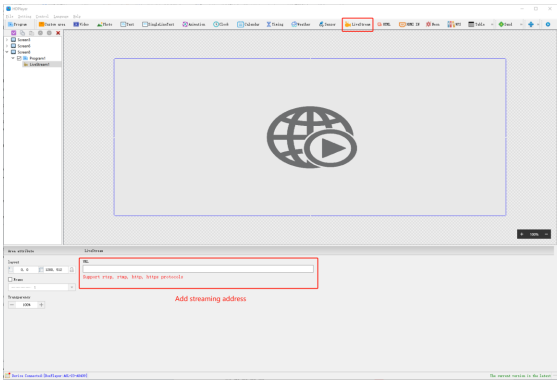Image resolution: width=560 pixels, height=383 pixels.
Task: Add a Timing area
Action: (x=275, y=24)
